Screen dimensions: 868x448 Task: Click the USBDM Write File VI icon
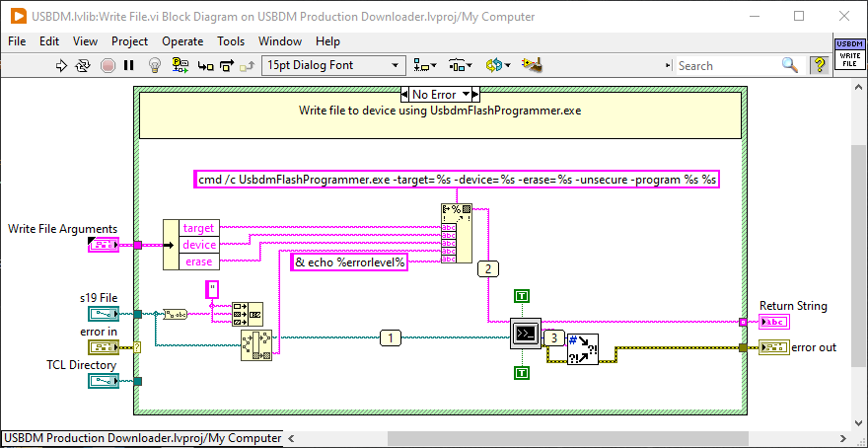click(x=848, y=55)
